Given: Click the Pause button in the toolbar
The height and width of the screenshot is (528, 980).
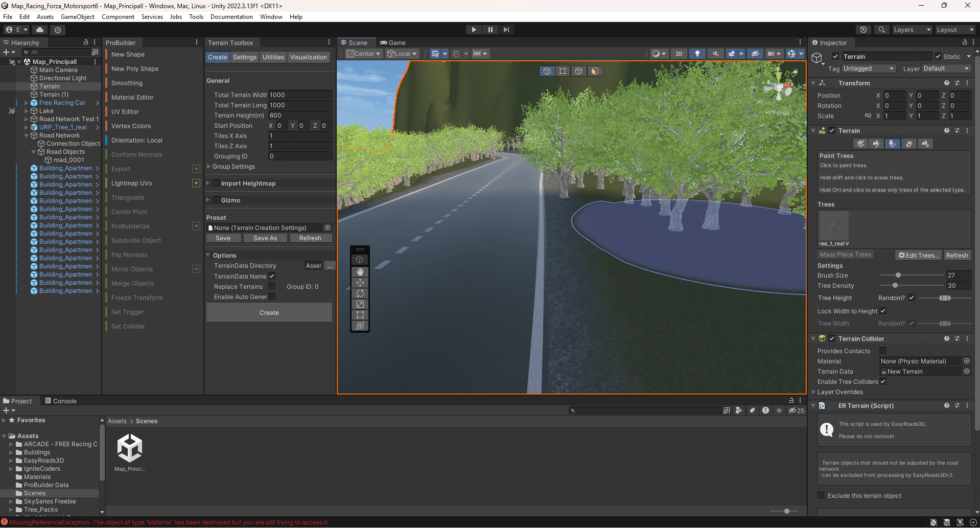Looking at the screenshot, I should (x=490, y=30).
